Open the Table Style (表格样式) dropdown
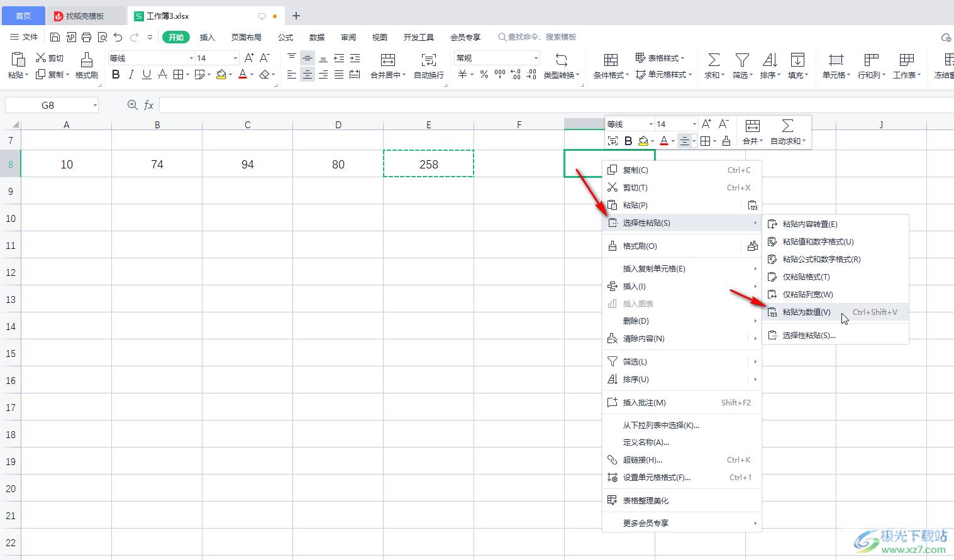 (682, 58)
